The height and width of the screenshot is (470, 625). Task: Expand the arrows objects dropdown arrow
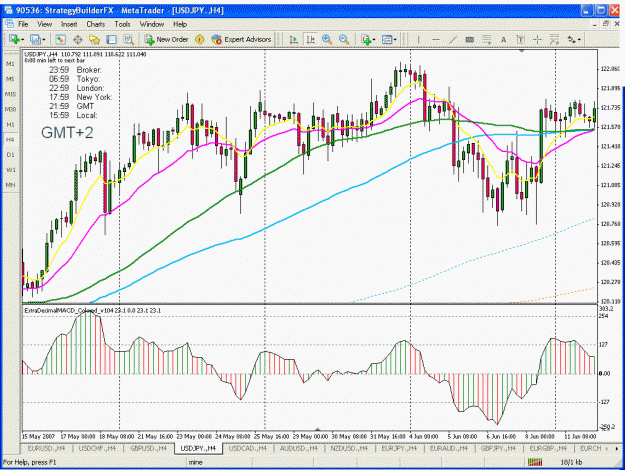point(579,39)
